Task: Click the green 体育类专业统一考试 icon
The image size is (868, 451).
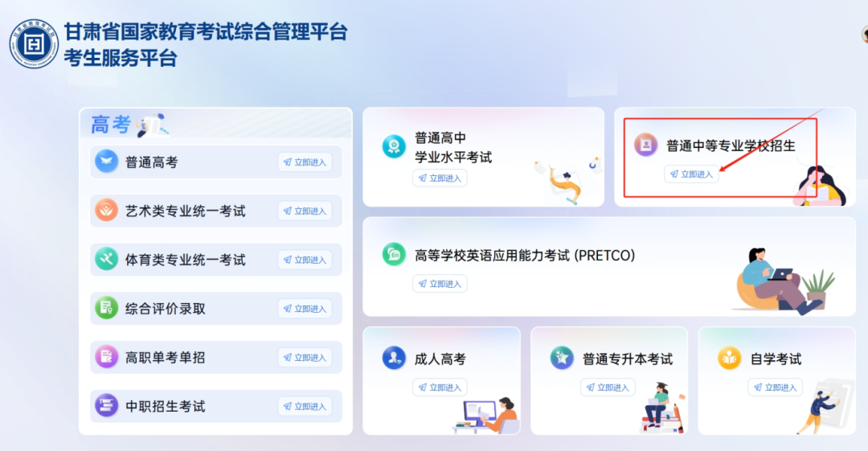Action: 106,260
